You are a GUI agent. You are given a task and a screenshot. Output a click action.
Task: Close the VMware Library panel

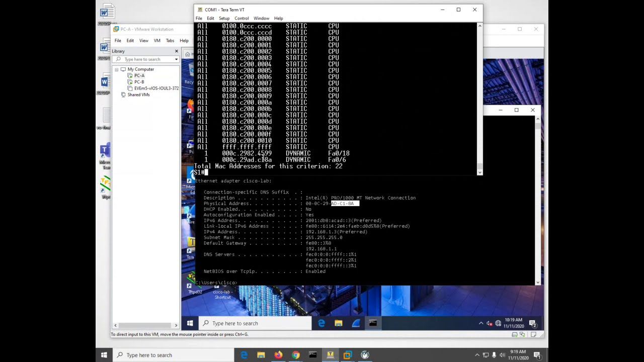pyautogui.click(x=176, y=51)
